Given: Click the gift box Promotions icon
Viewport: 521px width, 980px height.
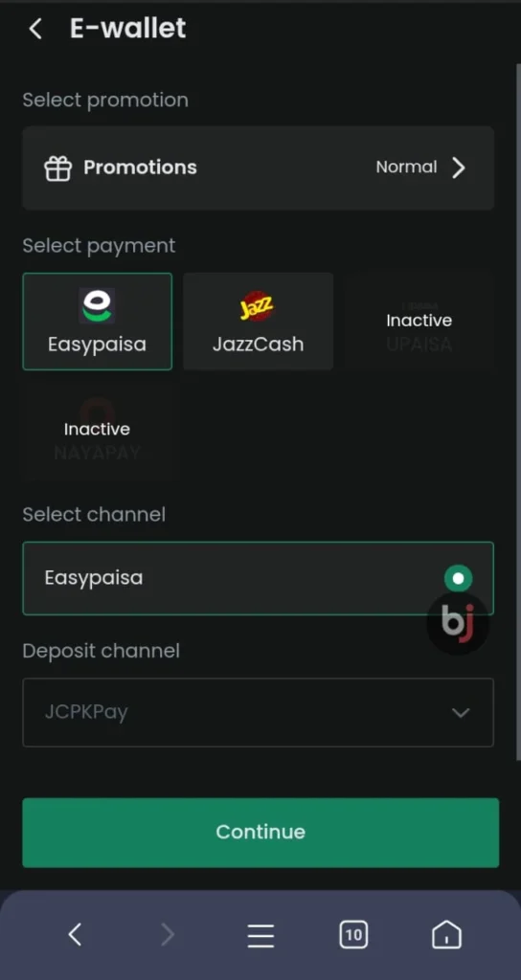Looking at the screenshot, I should pyautogui.click(x=57, y=168).
